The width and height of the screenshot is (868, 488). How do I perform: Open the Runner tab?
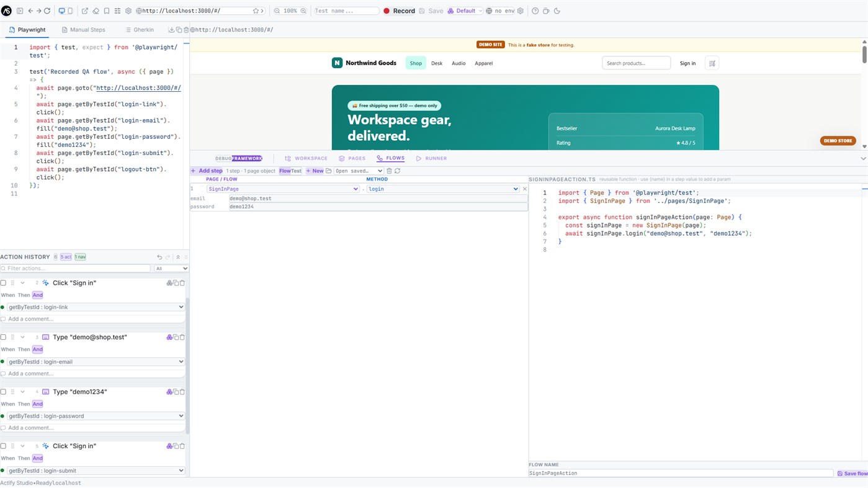tap(431, 158)
